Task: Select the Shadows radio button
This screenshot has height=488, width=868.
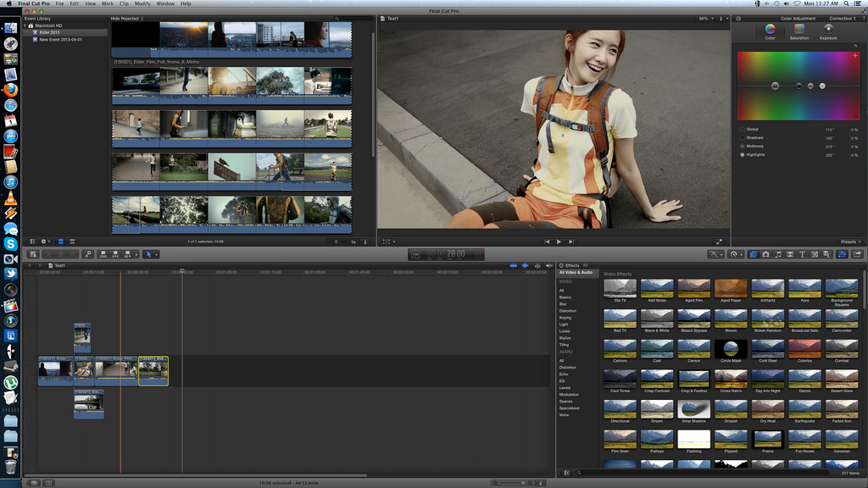Action: click(x=743, y=137)
